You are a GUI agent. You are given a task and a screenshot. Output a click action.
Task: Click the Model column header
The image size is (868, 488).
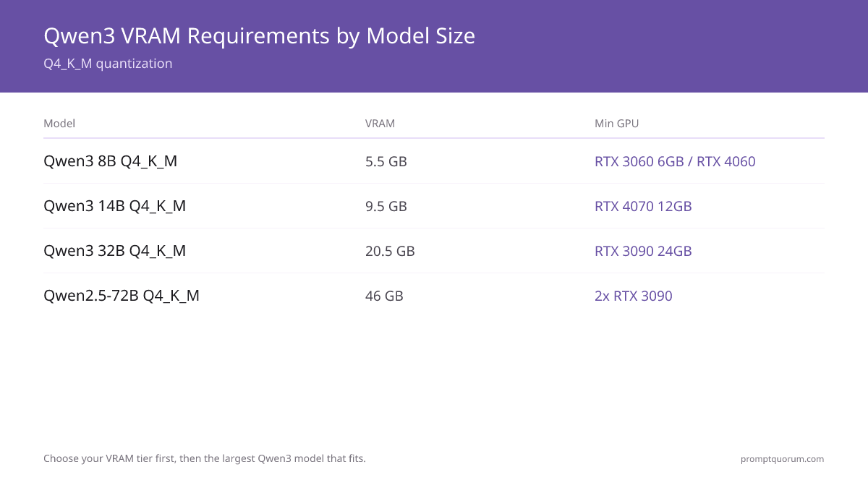[59, 124]
